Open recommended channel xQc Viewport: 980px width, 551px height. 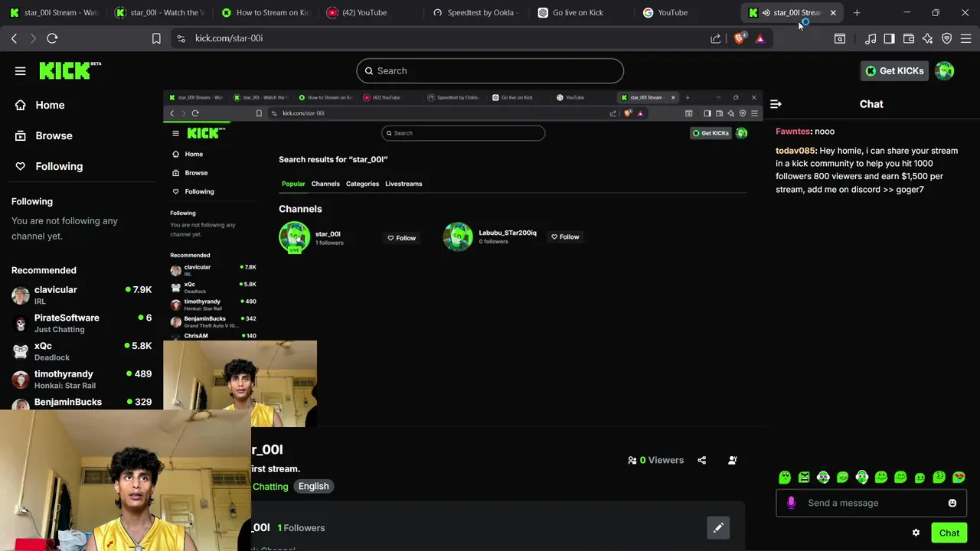tap(81, 351)
